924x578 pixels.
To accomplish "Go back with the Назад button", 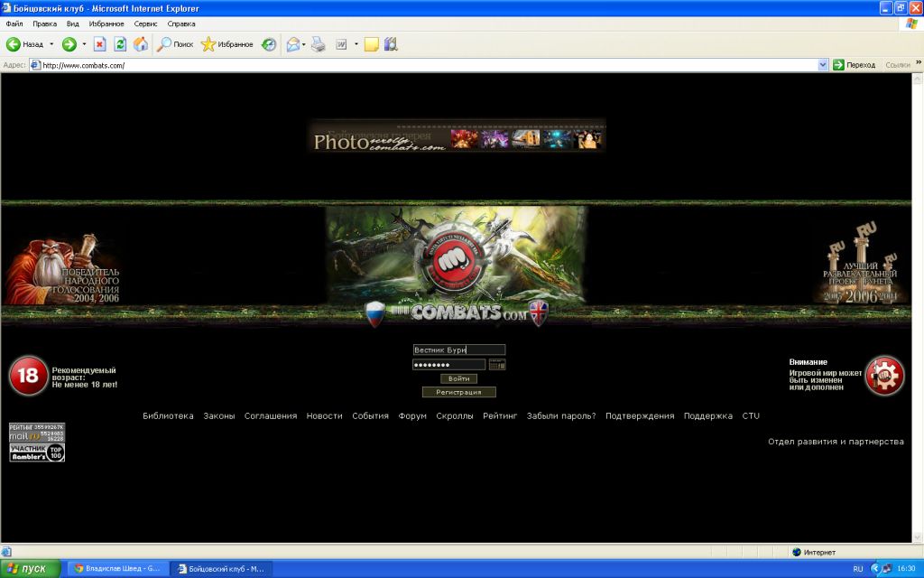I will pos(24,44).
